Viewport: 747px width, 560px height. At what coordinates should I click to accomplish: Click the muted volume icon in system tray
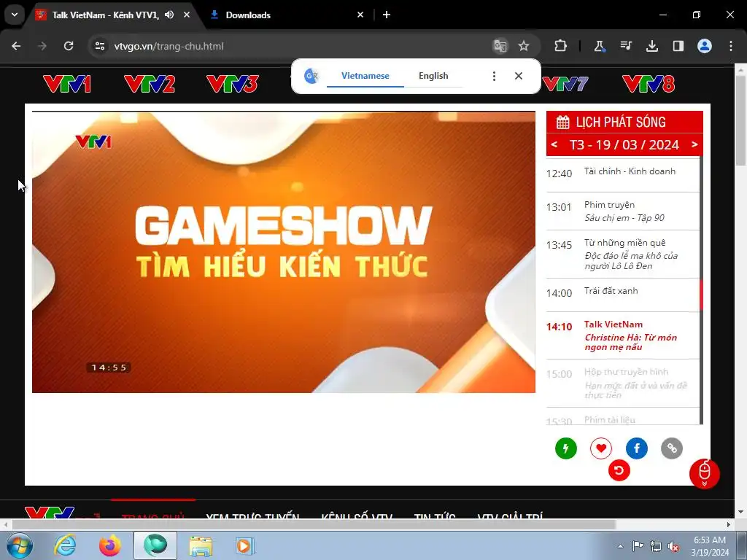pos(673,546)
